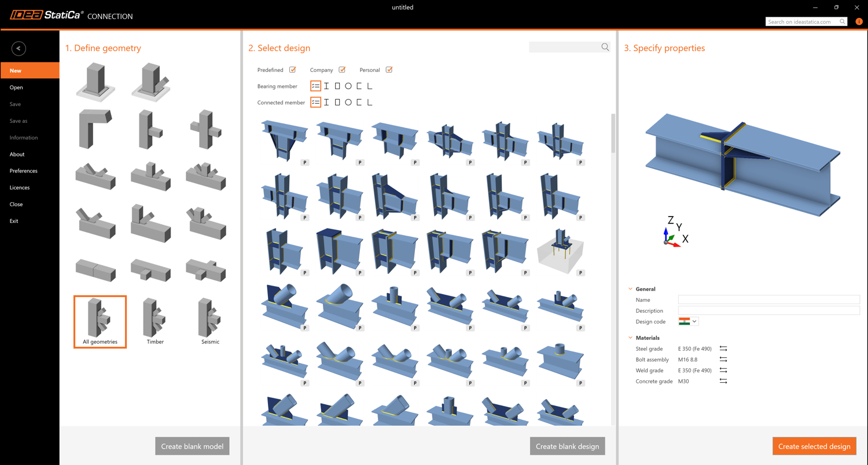Filter Connected member by channel section
The image size is (868, 465).
click(359, 102)
